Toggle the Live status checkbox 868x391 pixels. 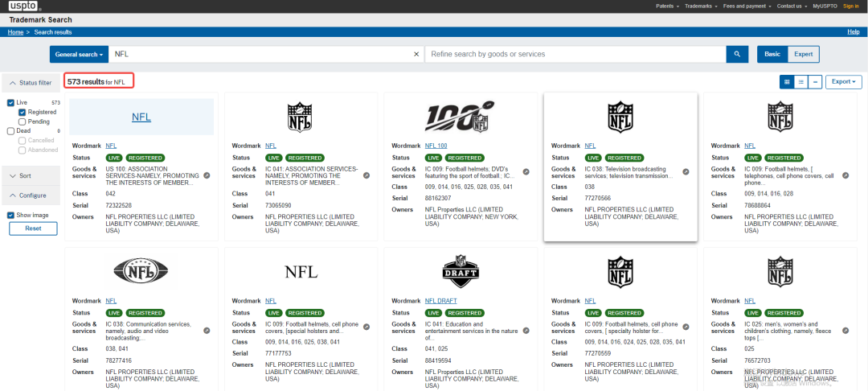point(11,102)
